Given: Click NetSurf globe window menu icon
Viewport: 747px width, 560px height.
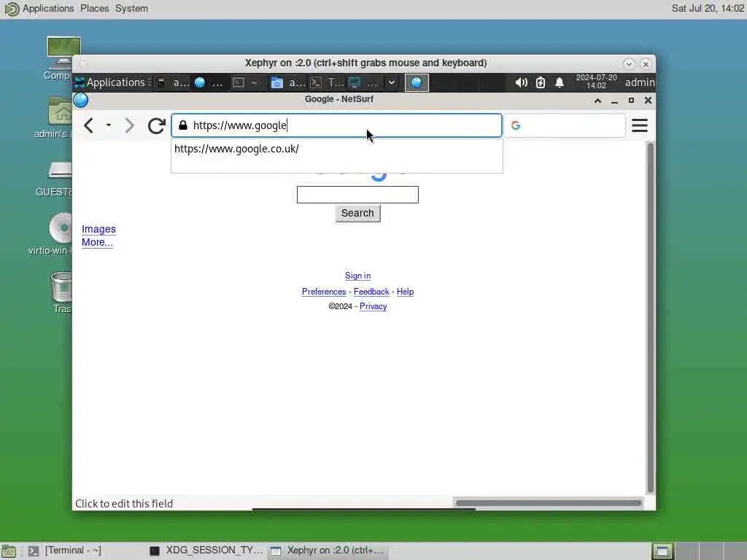Looking at the screenshot, I should pos(80,100).
